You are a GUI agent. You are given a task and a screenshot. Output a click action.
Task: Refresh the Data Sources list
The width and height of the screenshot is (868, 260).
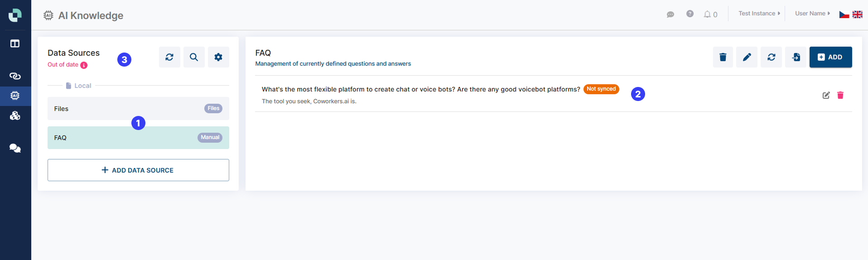tap(169, 57)
